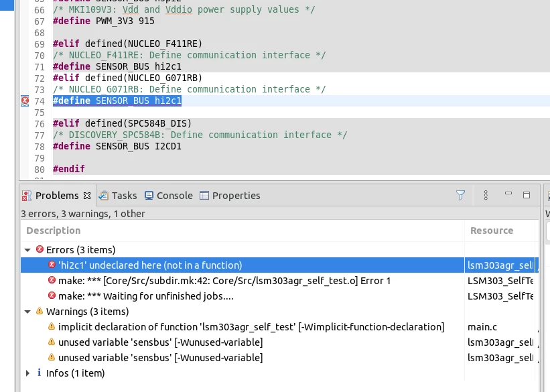Switch to the Tasks tab
This screenshot has width=550, height=392.
pos(118,196)
